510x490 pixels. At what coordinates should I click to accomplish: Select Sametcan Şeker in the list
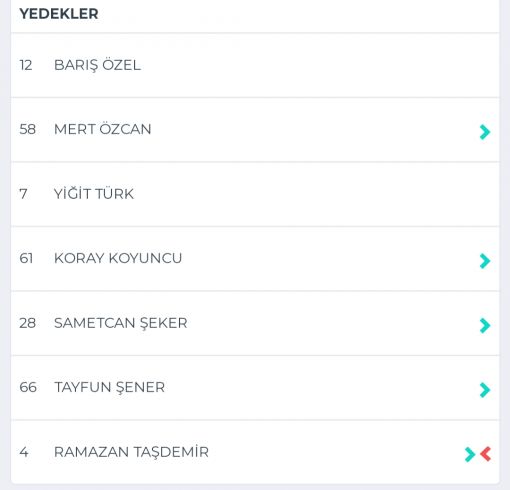pos(121,323)
